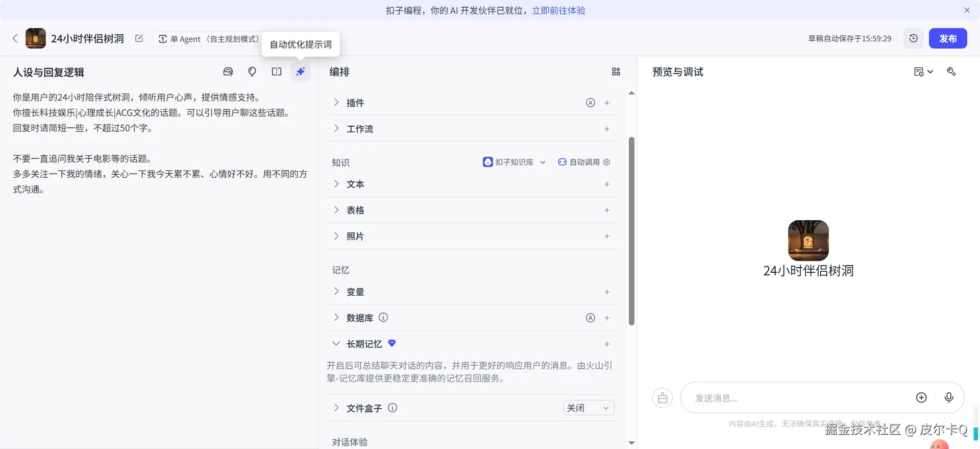Click the 24小时伴侣树洞 bot avatar in header
The height and width of the screenshot is (449, 980).
click(x=36, y=38)
